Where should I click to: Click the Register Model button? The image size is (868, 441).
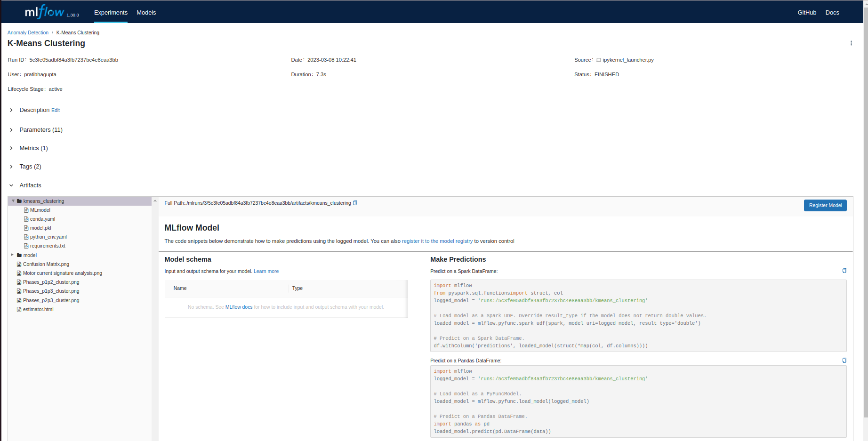[x=825, y=205]
